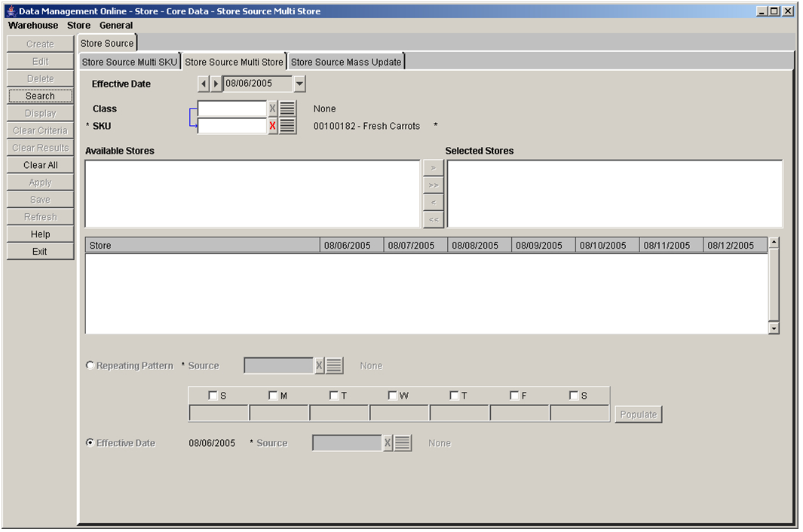
Task: Click the '00100182 - Fresh Carrots' text
Action: [366, 126]
